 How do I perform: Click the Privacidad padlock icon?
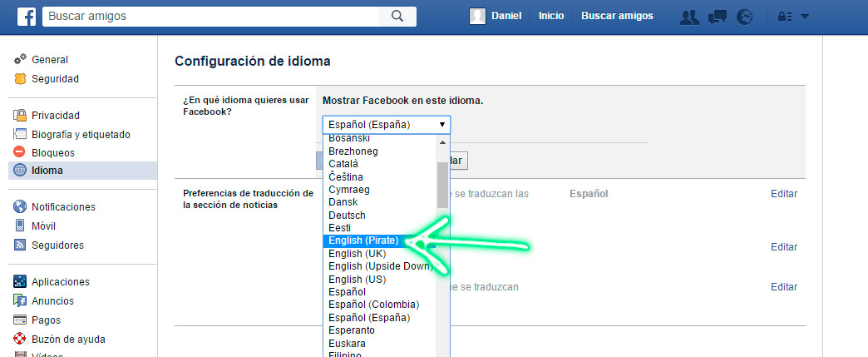(x=20, y=116)
